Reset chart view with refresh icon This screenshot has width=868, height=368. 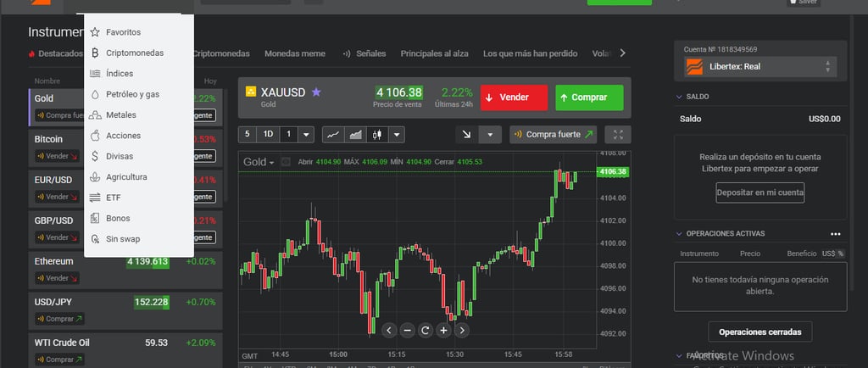pyautogui.click(x=426, y=331)
